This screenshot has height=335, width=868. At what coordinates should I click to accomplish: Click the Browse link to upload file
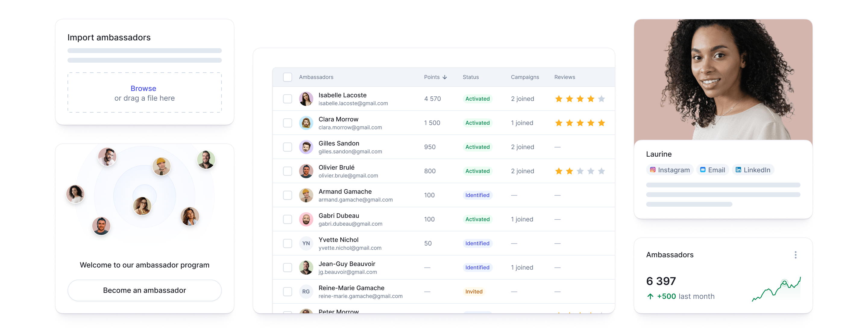143,89
